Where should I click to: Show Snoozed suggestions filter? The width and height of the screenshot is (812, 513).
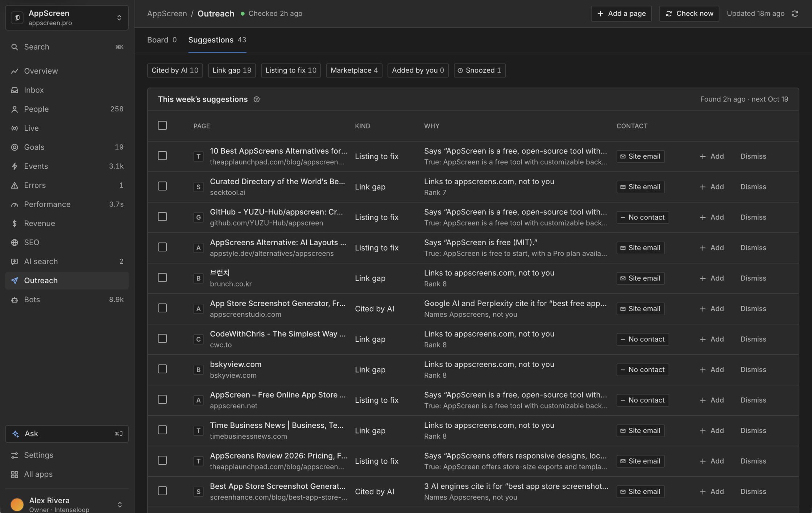480,70
